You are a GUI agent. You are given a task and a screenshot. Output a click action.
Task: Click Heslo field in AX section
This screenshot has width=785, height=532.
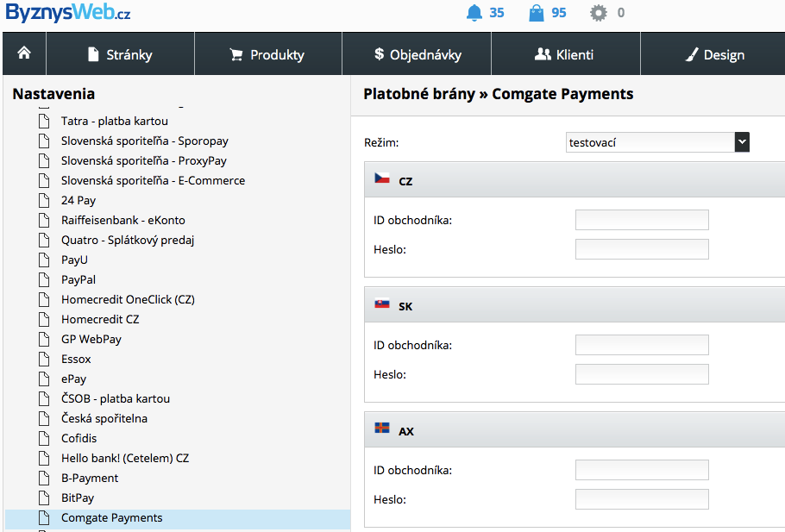(x=642, y=499)
